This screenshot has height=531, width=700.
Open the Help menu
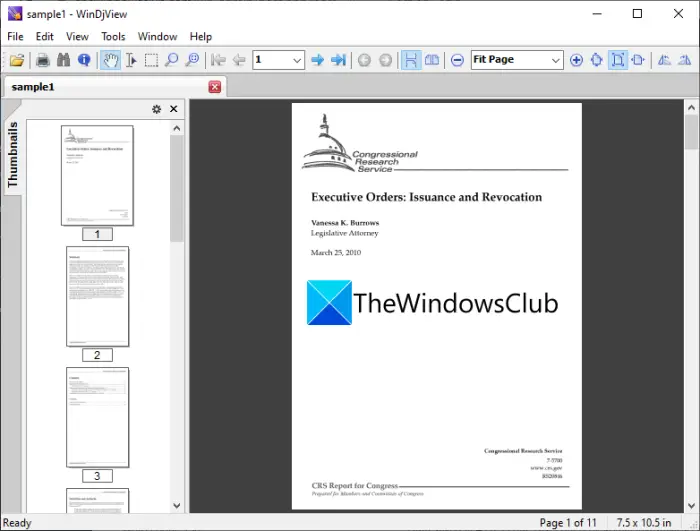tap(200, 37)
